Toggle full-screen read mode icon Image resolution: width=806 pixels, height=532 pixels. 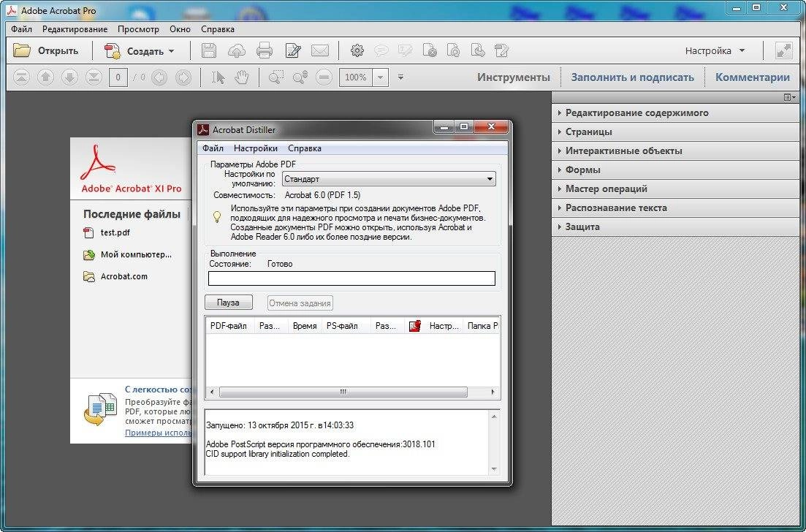pos(784,50)
